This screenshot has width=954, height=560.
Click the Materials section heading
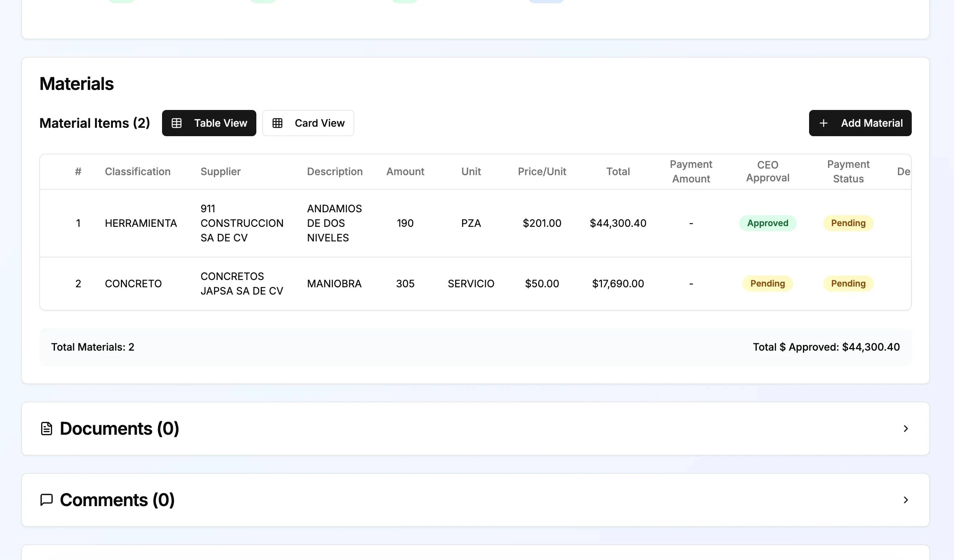(76, 84)
